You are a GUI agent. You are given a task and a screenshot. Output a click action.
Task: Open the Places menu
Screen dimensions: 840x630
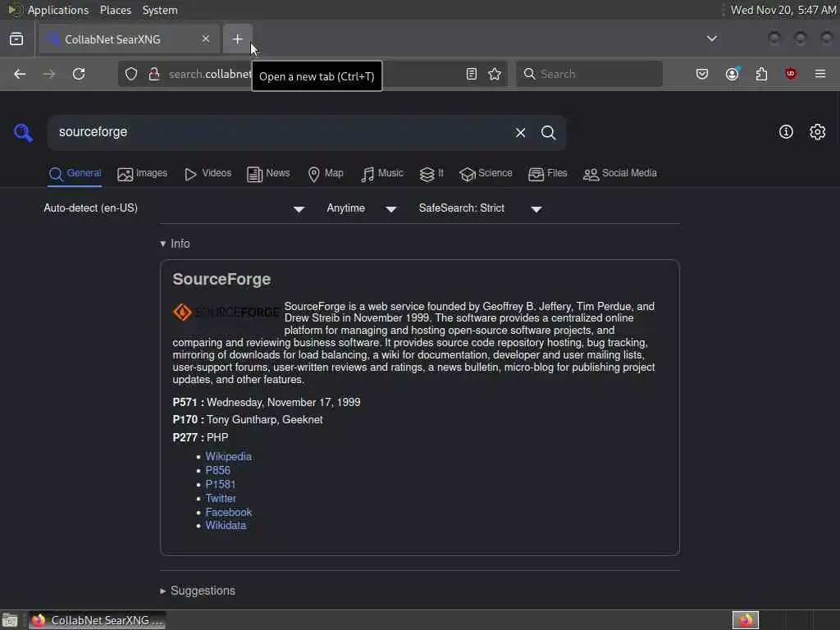pyautogui.click(x=115, y=10)
